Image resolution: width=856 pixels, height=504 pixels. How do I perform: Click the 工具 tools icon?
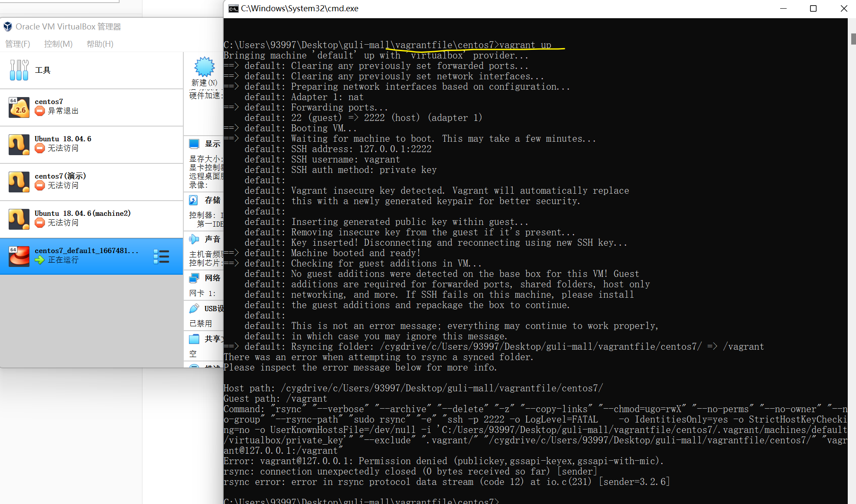click(x=19, y=70)
